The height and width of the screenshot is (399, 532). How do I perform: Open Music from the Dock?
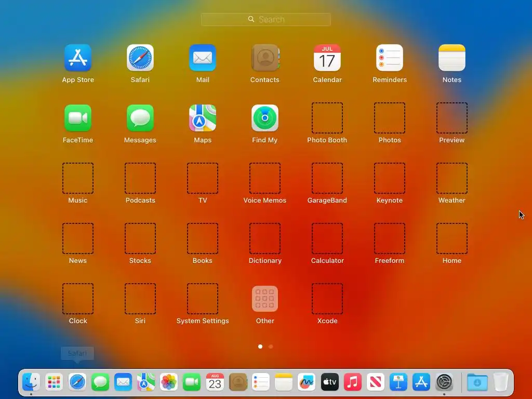[353, 382]
